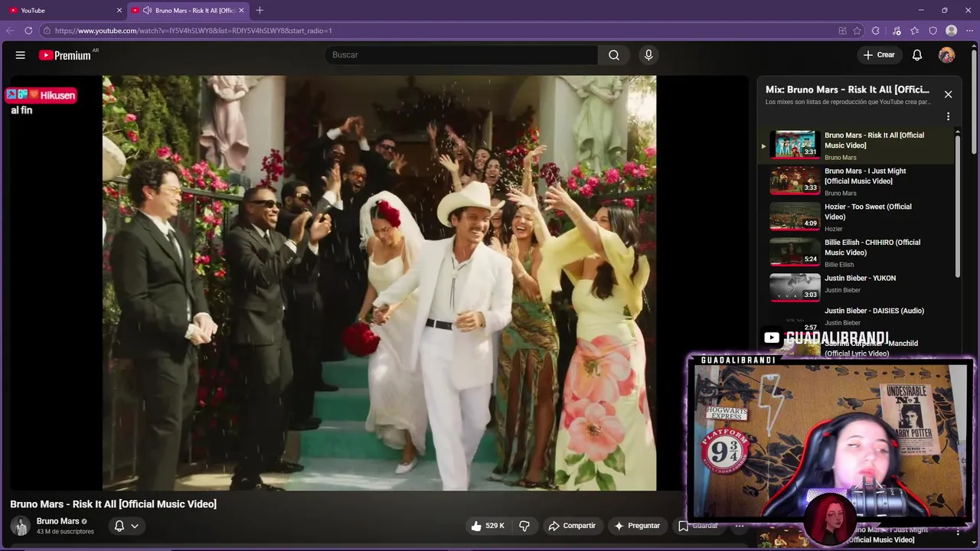Open Mix playlist three-dot options menu
The image size is (980, 551).
coord(948,116)
